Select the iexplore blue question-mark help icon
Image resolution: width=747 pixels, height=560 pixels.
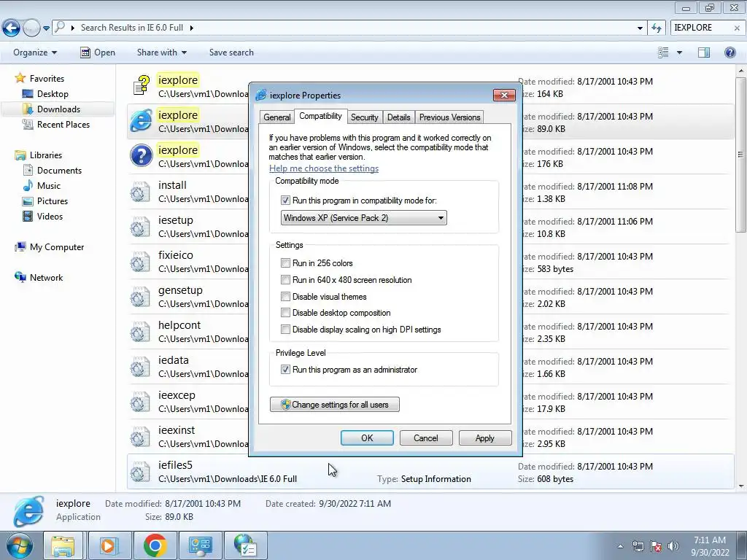tap(142, 156)
